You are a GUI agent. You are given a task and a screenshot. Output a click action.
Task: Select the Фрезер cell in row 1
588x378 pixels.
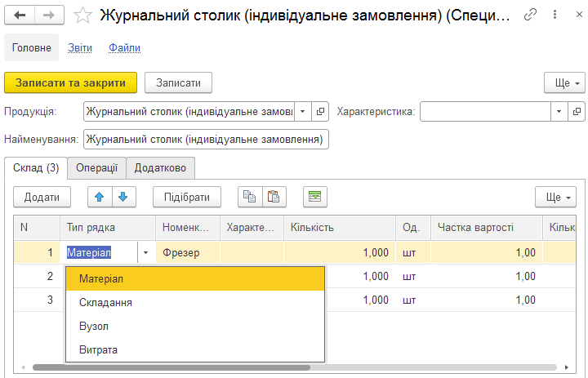pos(188,253)
